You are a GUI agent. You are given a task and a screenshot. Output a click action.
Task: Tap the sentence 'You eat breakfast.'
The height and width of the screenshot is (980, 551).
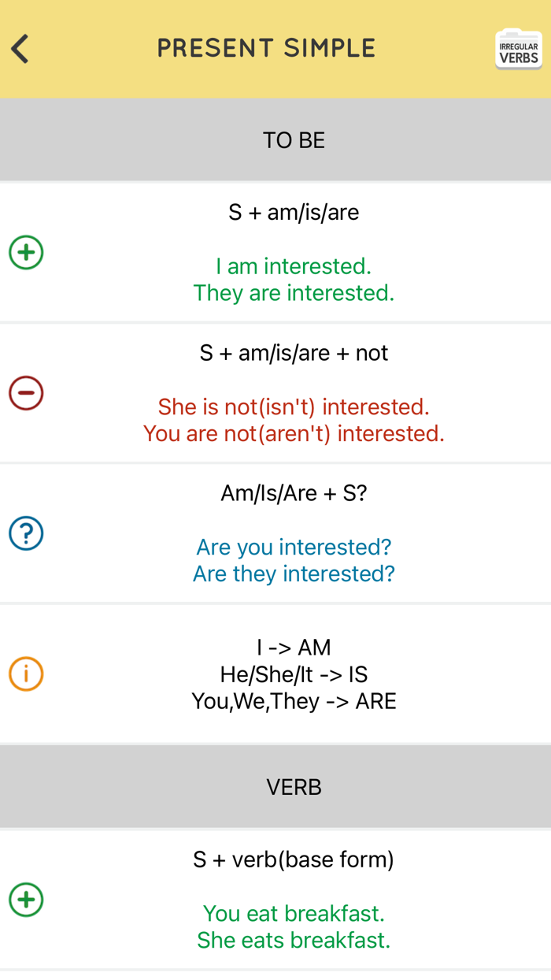tap(294, 913)
